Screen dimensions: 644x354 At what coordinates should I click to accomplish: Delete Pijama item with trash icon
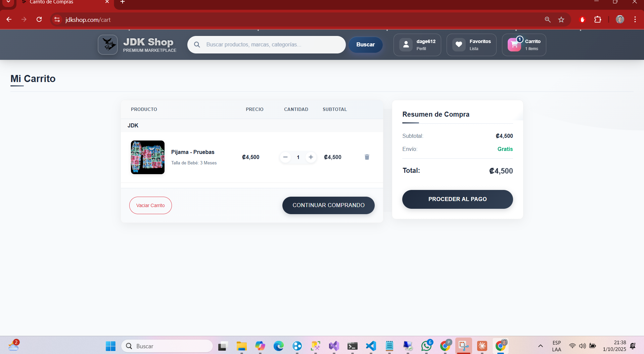pyautogui.click(x=367, y=157)
